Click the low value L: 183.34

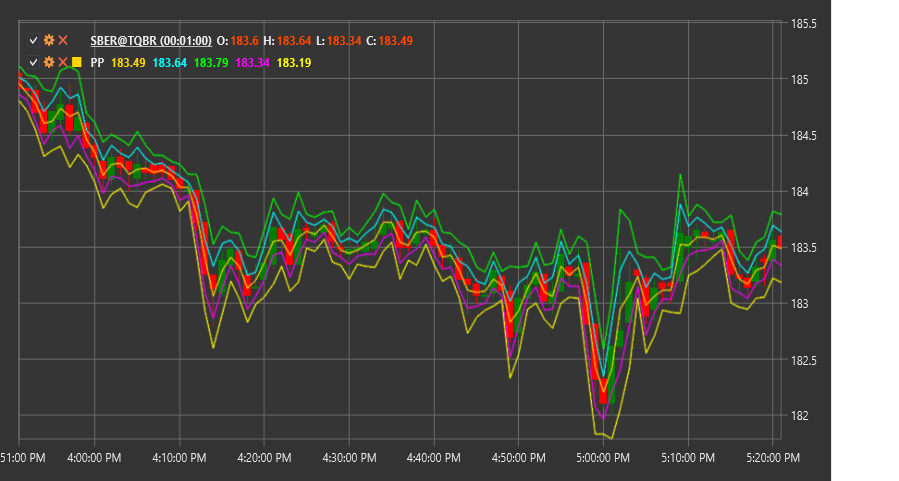point(339,41)
